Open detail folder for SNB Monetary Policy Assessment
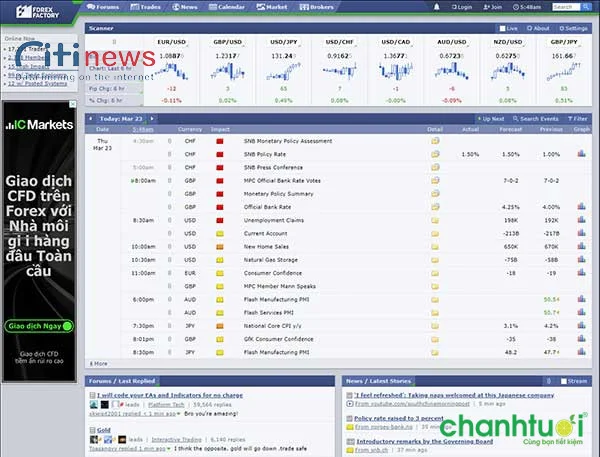600x457 pixels. tap(435, 141)
